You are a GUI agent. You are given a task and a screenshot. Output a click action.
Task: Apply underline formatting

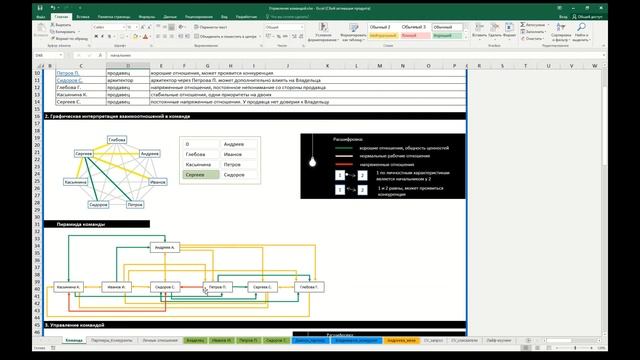click(109, 37)
